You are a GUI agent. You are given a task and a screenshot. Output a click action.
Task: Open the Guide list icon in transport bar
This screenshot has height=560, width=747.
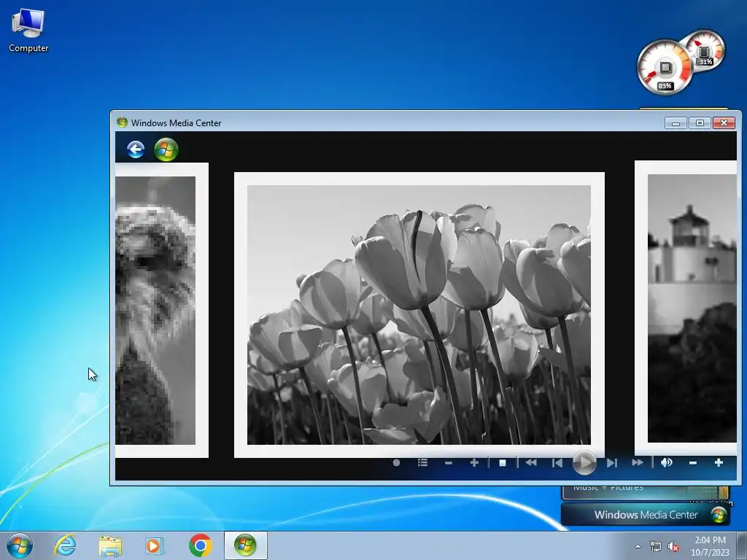click(x=422, y=462)
